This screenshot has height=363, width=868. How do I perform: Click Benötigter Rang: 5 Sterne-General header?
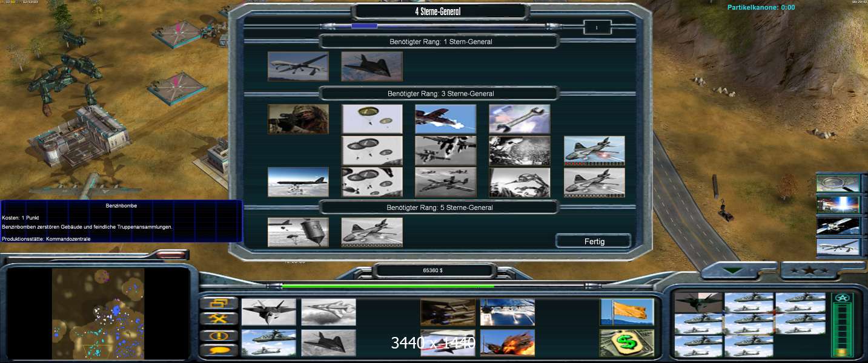click(x=440, y=208)
